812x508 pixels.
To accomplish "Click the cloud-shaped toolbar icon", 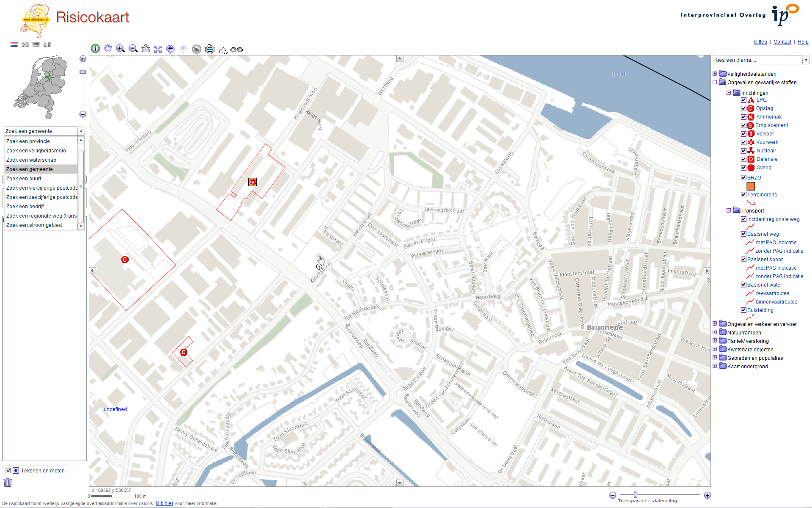I will [x=223, y=50].
